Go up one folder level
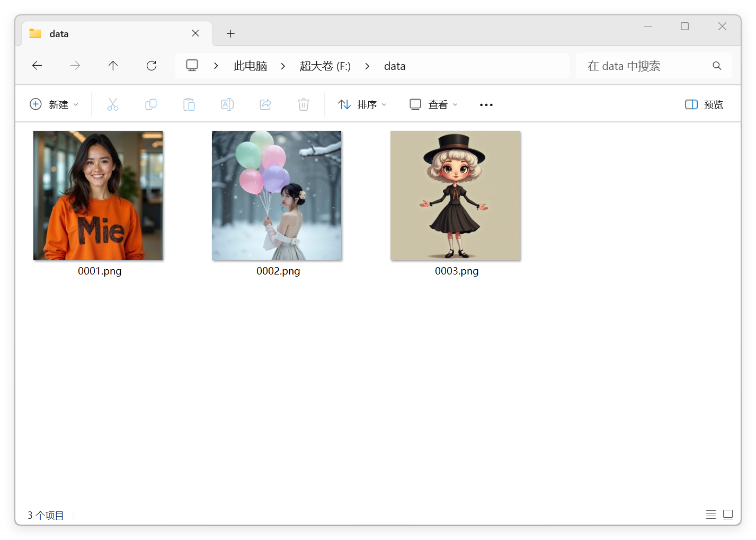The height and width of the screenshot is (540, 756). click(113, 65)
